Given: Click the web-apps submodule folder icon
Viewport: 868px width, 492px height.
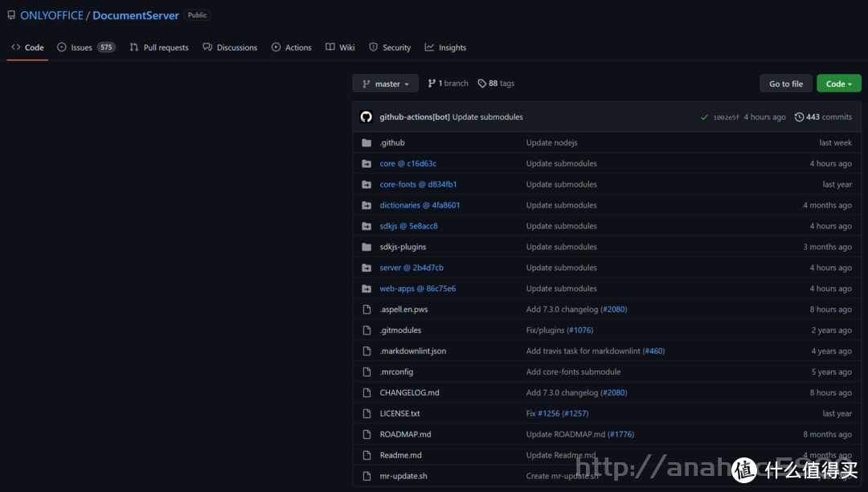Looking at the screenshot, I should (x=366, y=289).
